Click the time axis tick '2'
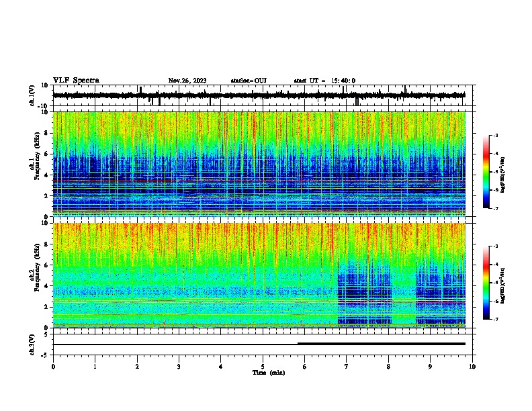 click(x=137, y=367)
